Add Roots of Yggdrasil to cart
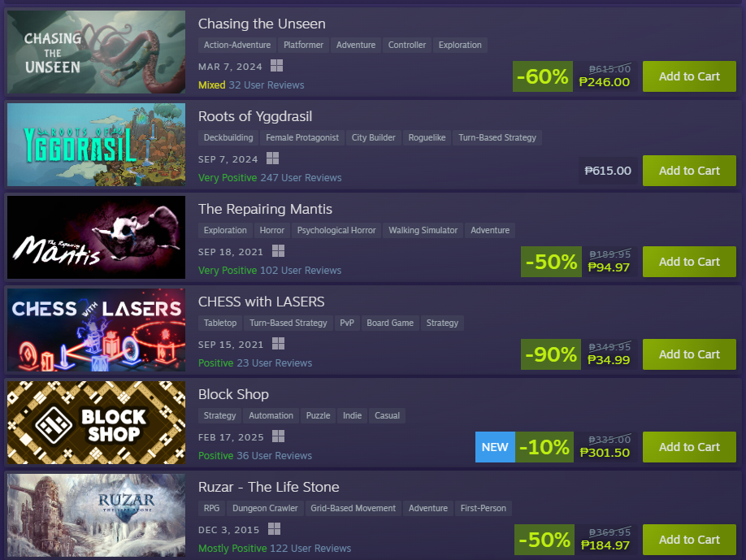The image size is (746, 560). pos(689,171)
